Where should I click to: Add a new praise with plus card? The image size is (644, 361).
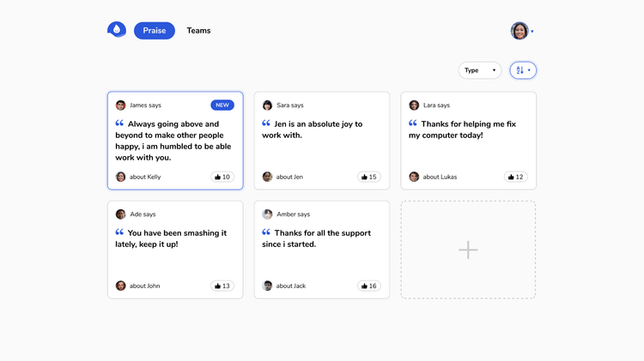[x=468, y=250]
